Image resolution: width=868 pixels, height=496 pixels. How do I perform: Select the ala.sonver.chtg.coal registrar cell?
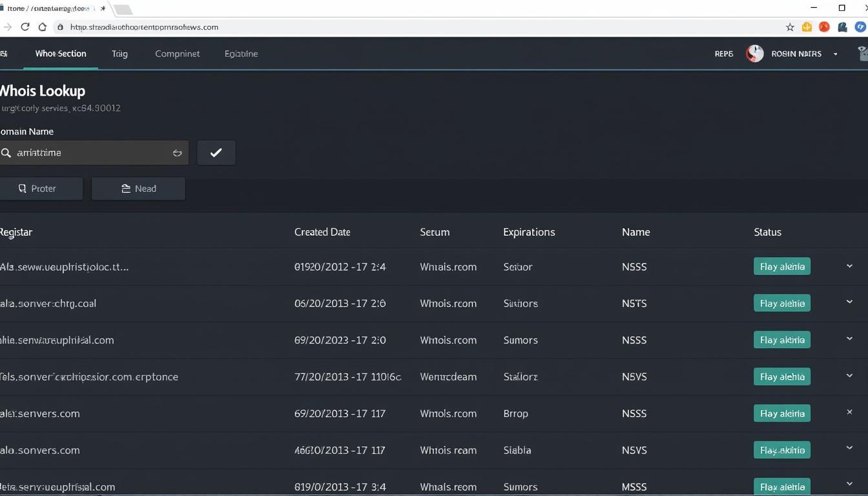48,304
